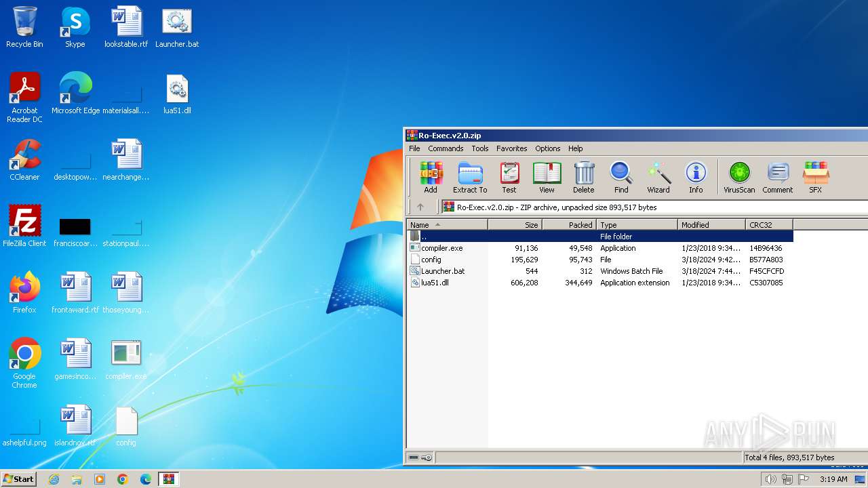The image size is (868, 488).
Task: Open the Tools menu
Action: click(x=480, y=148)
